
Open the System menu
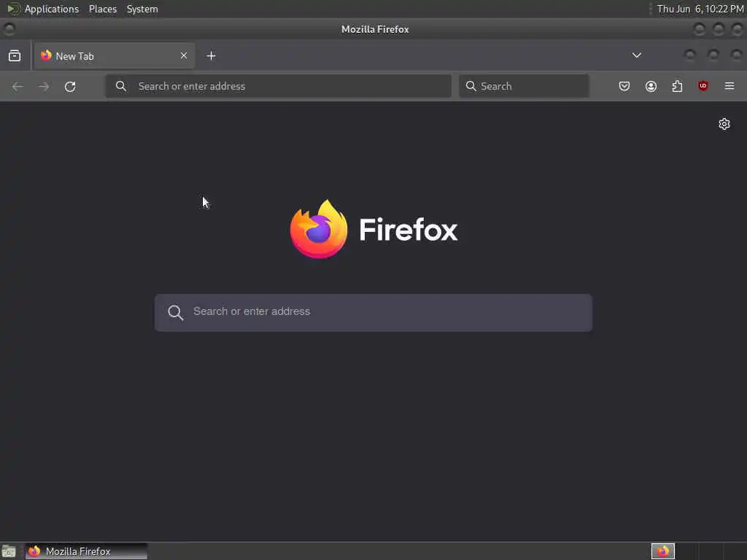tap(142, 9)
